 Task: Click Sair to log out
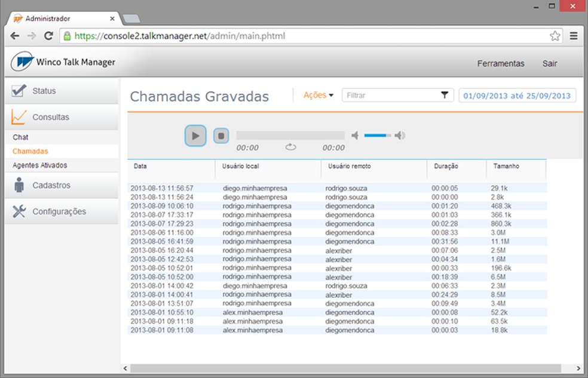550,63
